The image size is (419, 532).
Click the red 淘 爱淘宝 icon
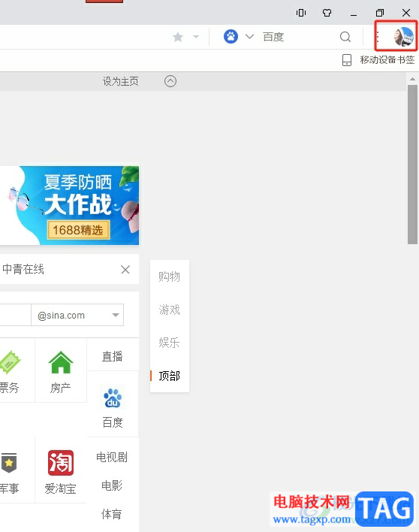pos(61,462)
